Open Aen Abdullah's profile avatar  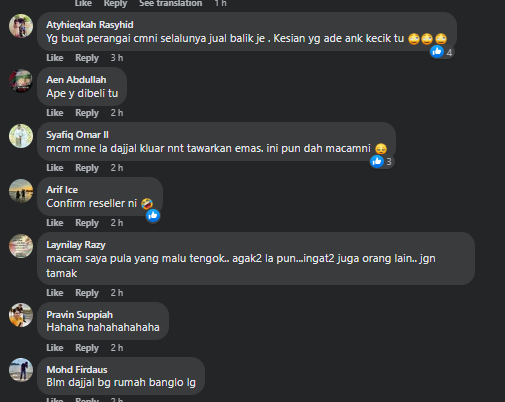point(21,81)
